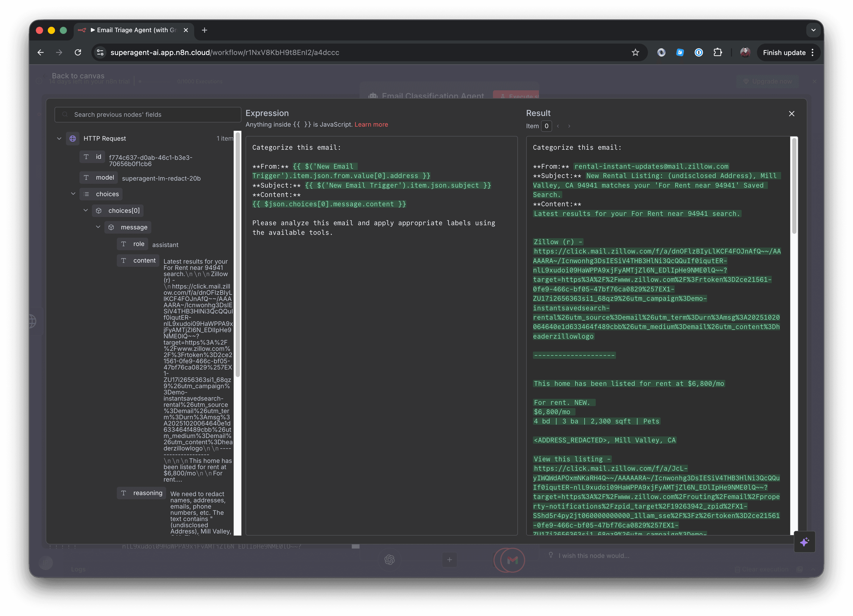
Task: Reload the page via the refresh icon
Action: (78, 53)
